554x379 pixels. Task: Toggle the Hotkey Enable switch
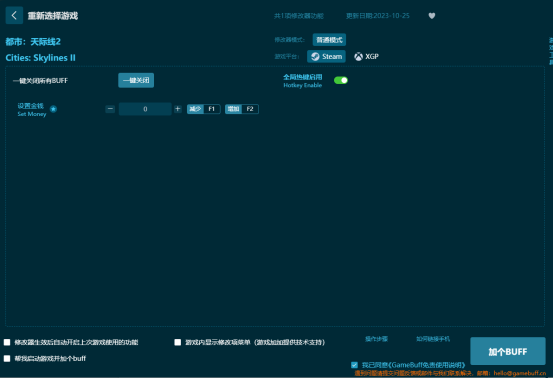[341, 81]
